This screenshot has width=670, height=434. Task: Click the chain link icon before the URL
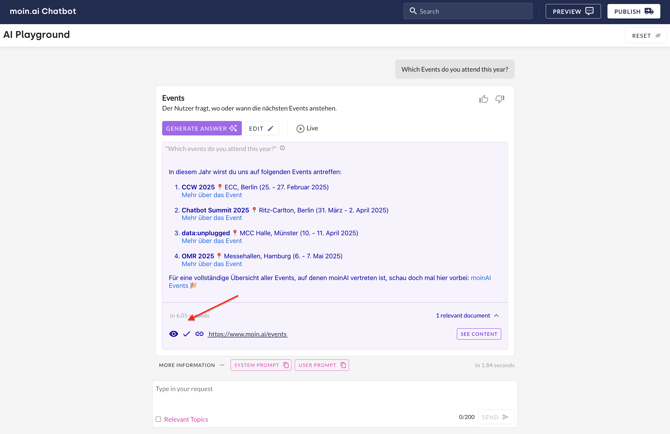click(x=199, y=334)
